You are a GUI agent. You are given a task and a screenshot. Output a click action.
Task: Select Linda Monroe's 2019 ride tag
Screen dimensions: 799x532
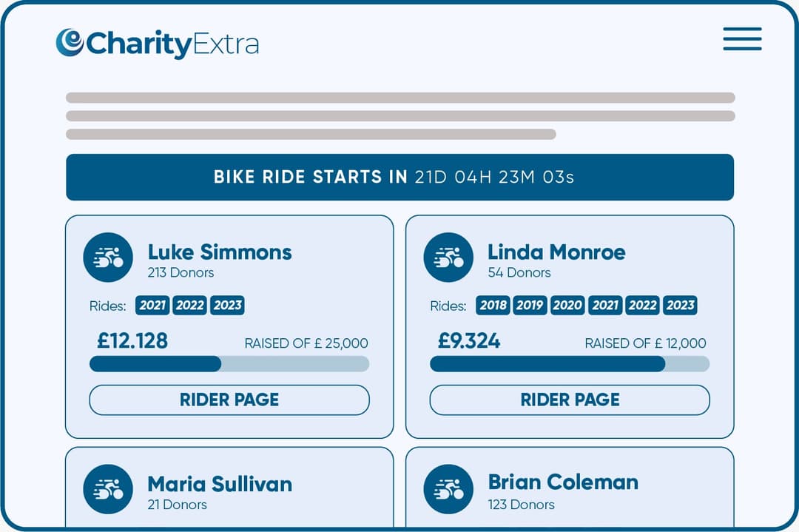(x=530, y=306)
